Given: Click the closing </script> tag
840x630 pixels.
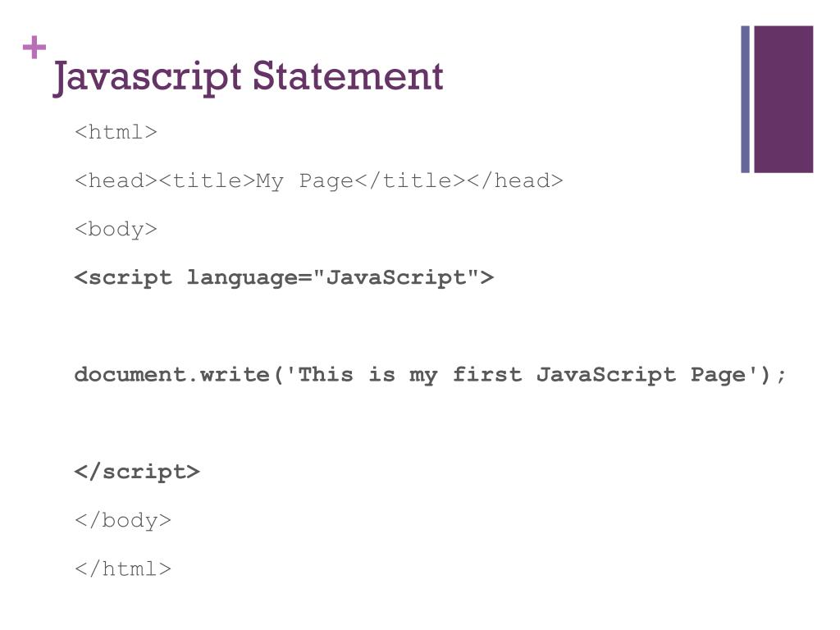Looking at the screenshot, I should point(137,472).
